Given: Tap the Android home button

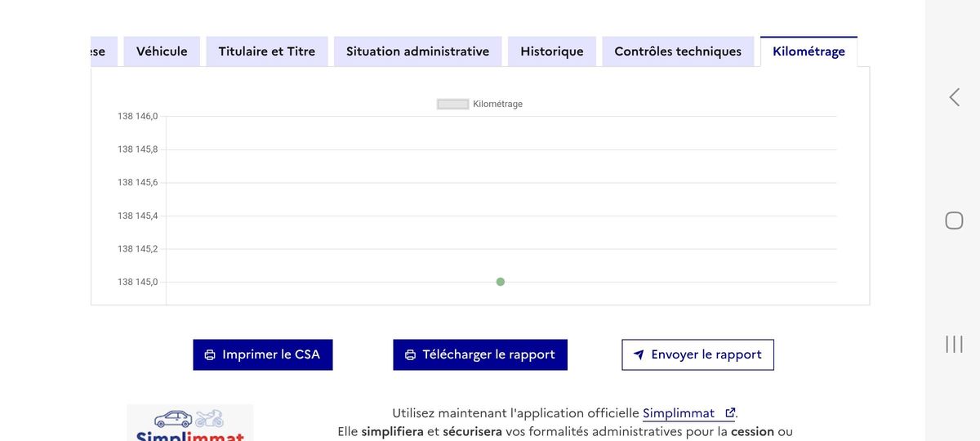Looking at the screenshot, I should [x=954, y=220].
